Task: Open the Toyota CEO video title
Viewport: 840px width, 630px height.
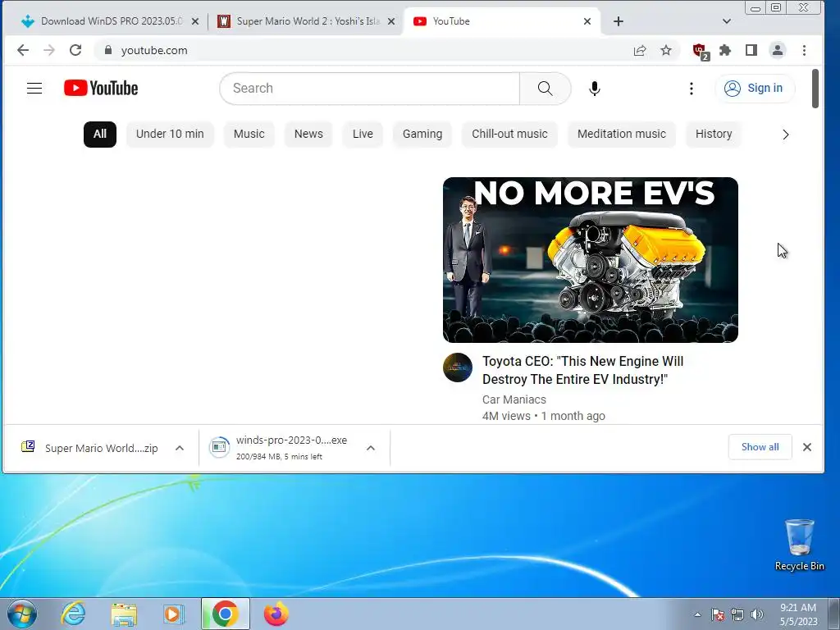Action: pyautogui.click(x=583, y=370)
